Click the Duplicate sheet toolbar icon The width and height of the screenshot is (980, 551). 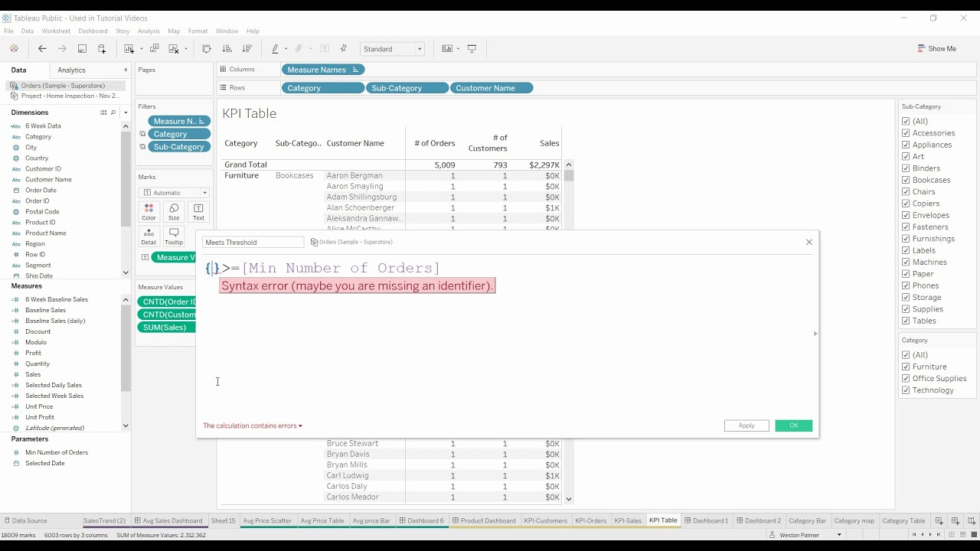click(154, 48)
